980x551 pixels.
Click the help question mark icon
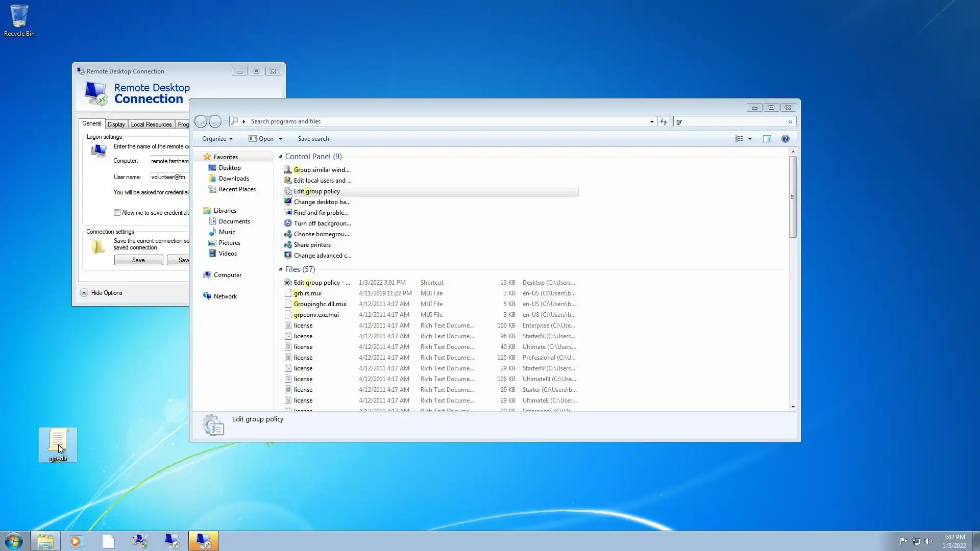tap(785, 139)
